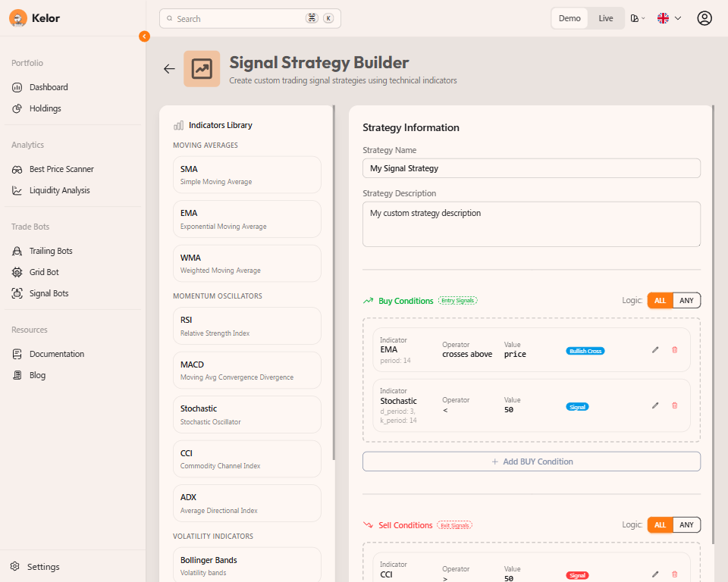Expand the theme selector dropdown

click(638, 18)
